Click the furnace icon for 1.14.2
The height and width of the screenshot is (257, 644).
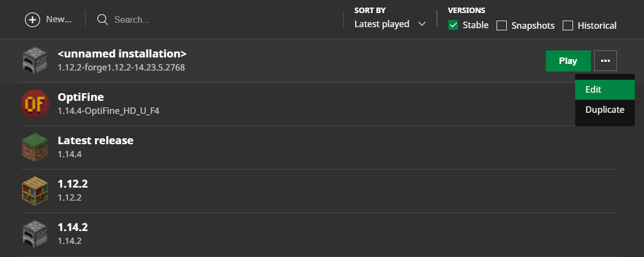(x=35, y=234)
